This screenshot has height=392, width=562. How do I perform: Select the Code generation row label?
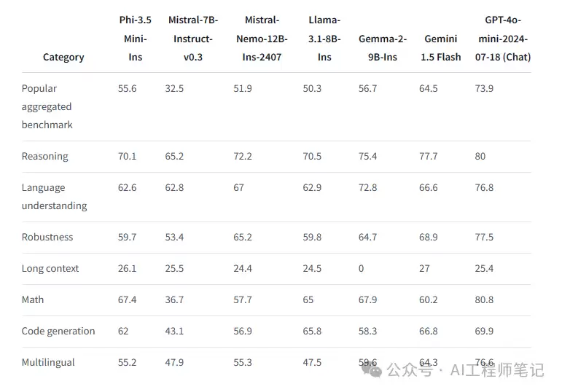click(x=58, y=331)
